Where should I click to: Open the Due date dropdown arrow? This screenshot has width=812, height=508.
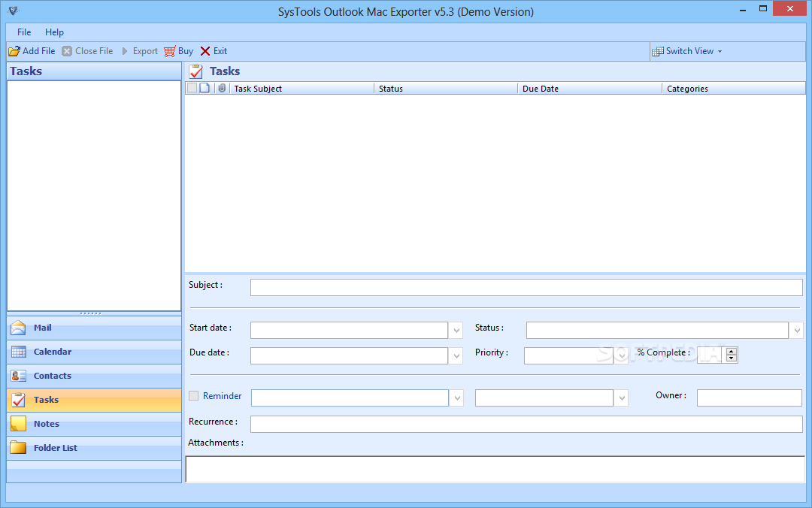coord(456,355)
